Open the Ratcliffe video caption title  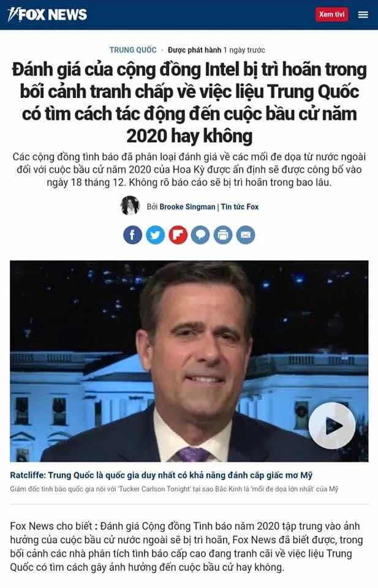tap(161, 475)
